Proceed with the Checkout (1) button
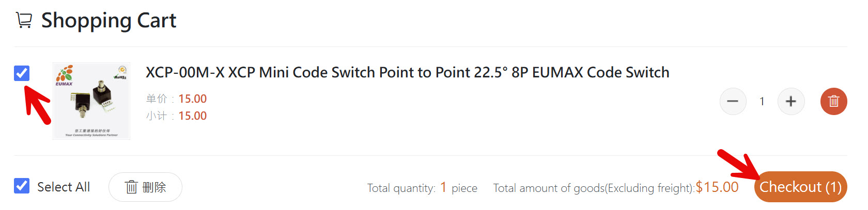The image size is (868, 210). pos(800,187)
